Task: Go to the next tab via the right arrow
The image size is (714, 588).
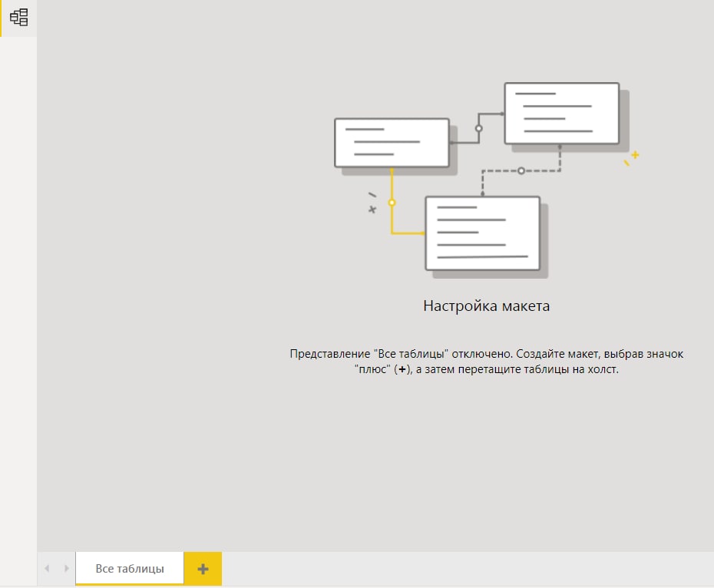Action: (67, 568)
